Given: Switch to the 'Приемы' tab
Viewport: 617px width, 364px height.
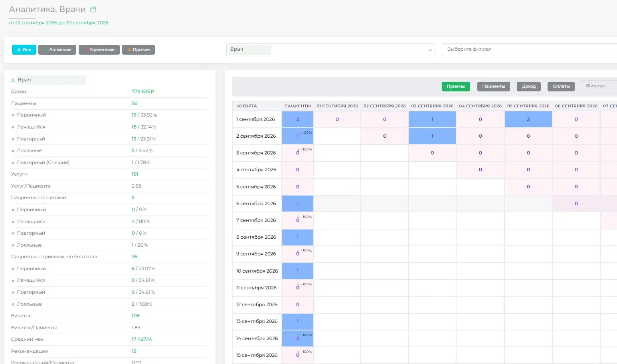Looking at the screenshot, I should 456,86.
